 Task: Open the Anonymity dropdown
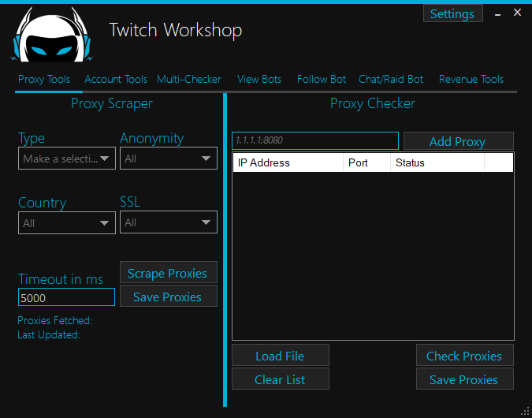(169, 159)
